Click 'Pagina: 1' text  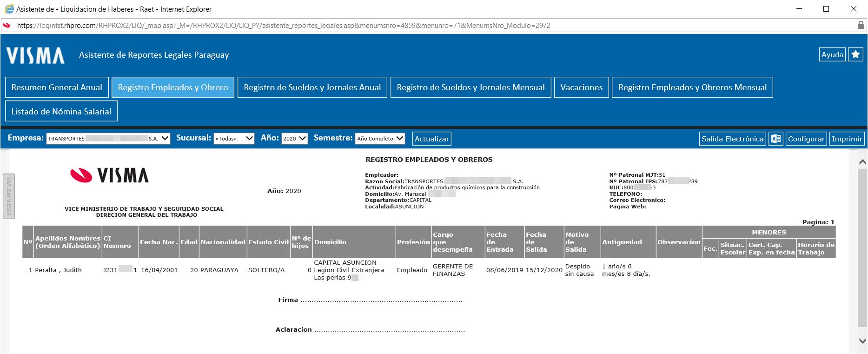pos(818,222)
